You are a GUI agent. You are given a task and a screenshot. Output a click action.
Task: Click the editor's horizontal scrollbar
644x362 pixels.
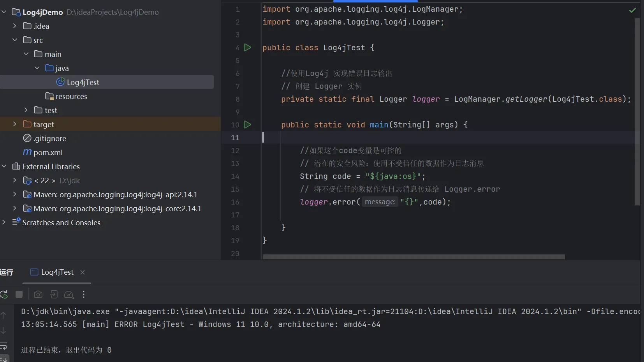coord(413,257)
